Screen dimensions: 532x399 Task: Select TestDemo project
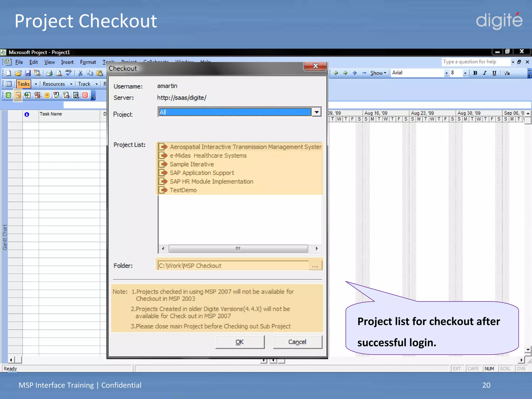[x=178, y=190]
